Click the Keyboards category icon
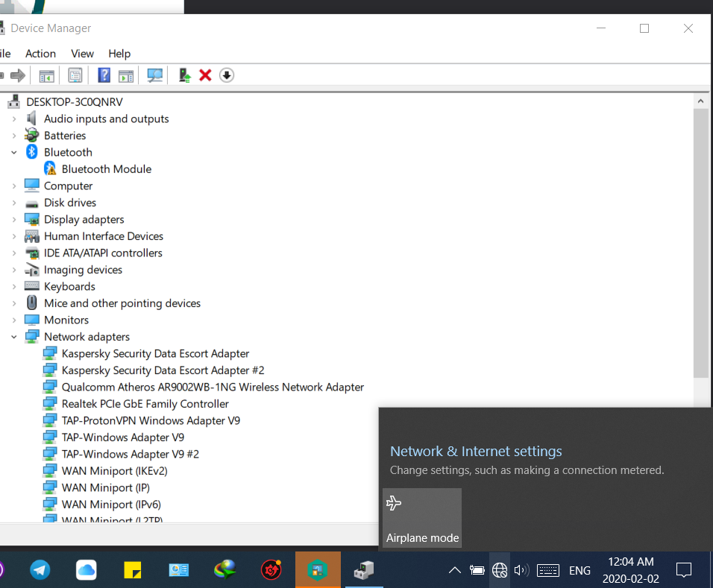 point(32,286)
